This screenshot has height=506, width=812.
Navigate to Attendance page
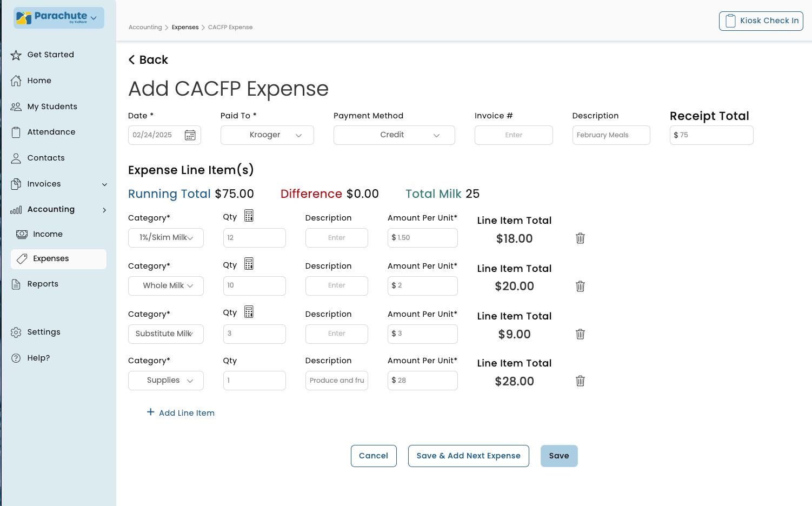tap(51, 132)
